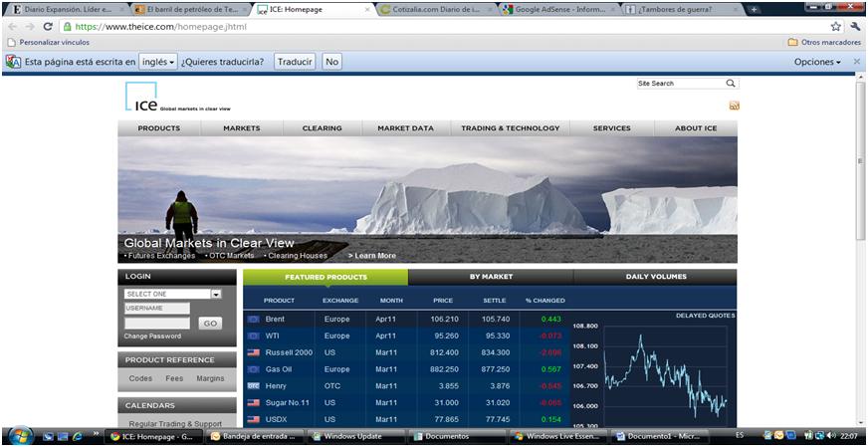Open the product reference Codes link
The width and height of the screenshot is (868, 447).
pos(140,379)
